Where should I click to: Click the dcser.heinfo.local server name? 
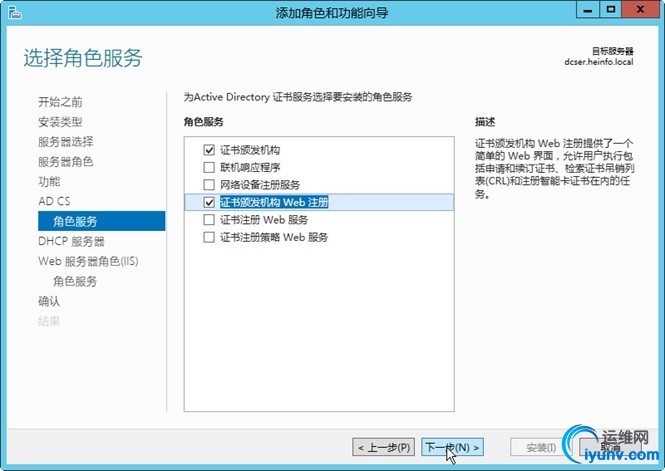(x=598, y=62)
